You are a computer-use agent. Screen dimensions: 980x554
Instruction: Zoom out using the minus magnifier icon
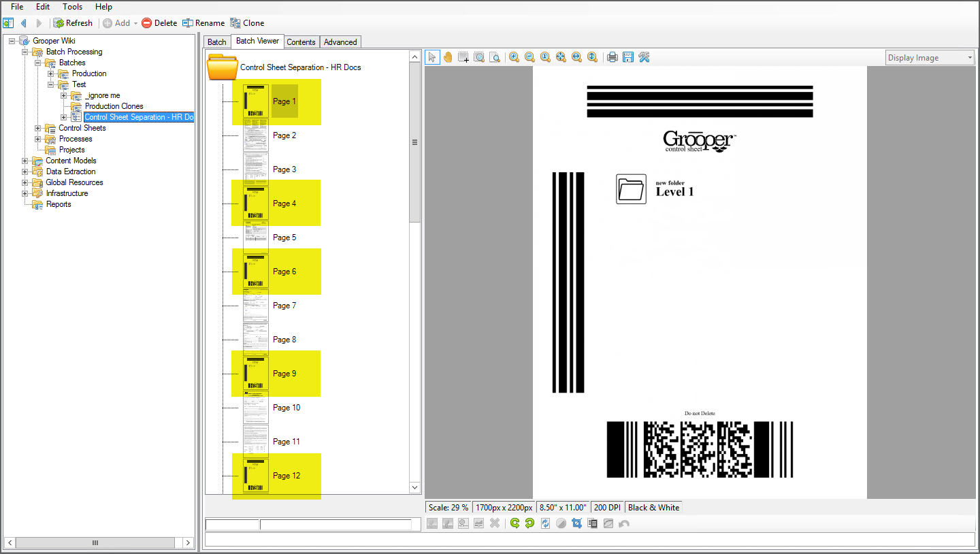(529, 57)
